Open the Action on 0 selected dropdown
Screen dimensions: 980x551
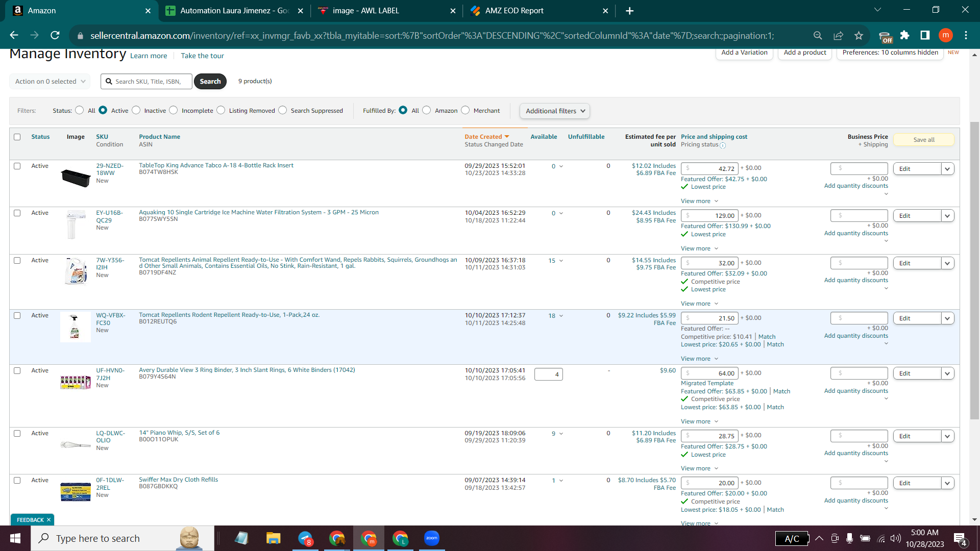click(50, 81)
